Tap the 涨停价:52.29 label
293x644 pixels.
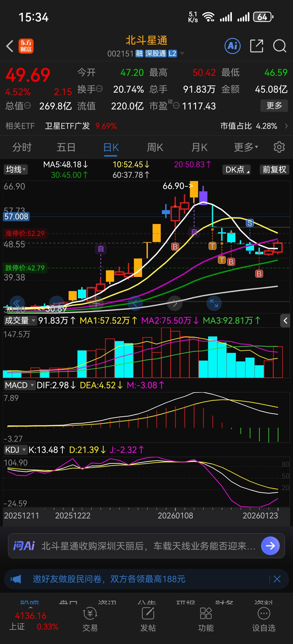(x=25, y=233)
